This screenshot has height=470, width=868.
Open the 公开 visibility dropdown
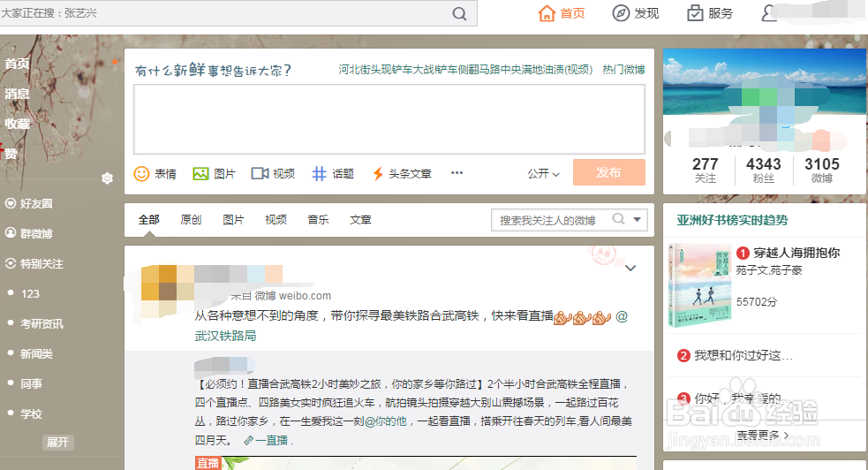(543, 174)
